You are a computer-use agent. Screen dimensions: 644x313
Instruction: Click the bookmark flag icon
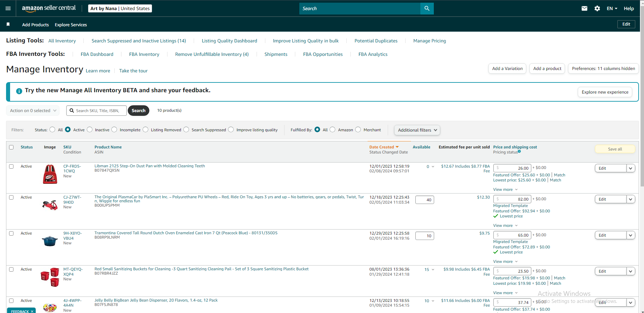(8, 24)
